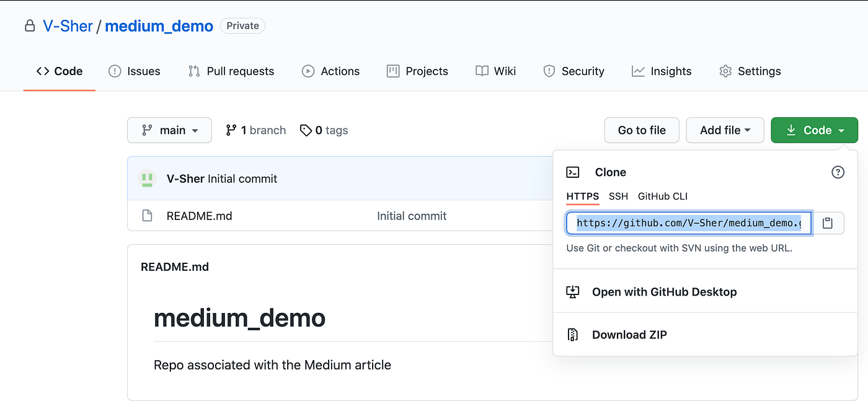The width and height of the screenshot is (868, 409).
Task: Click the V-Sher avatar icon in commit row
Action: pyautogui.click(x=147, y=178)
